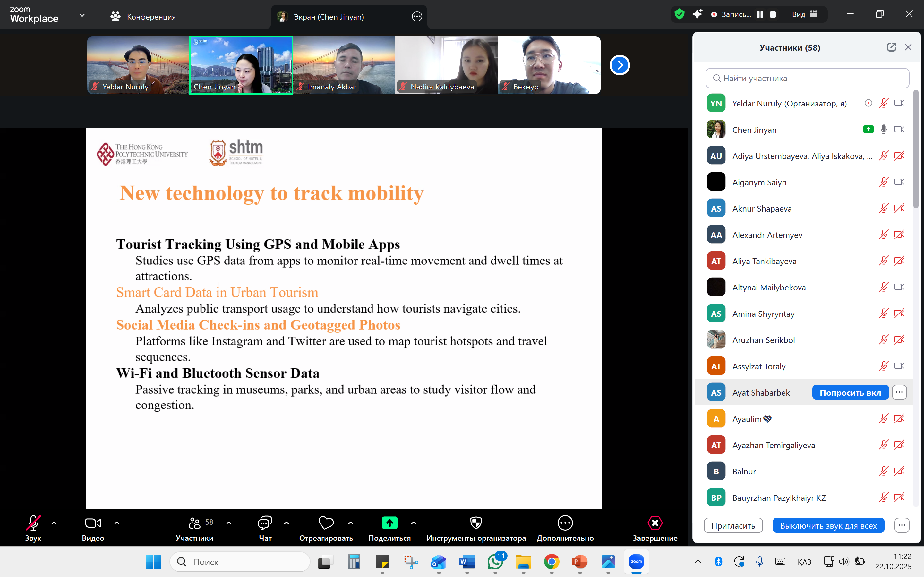Screen dimensions: 924x577
Task: Open the View menu
Action: pyautogui.click(x=804, y=14)
